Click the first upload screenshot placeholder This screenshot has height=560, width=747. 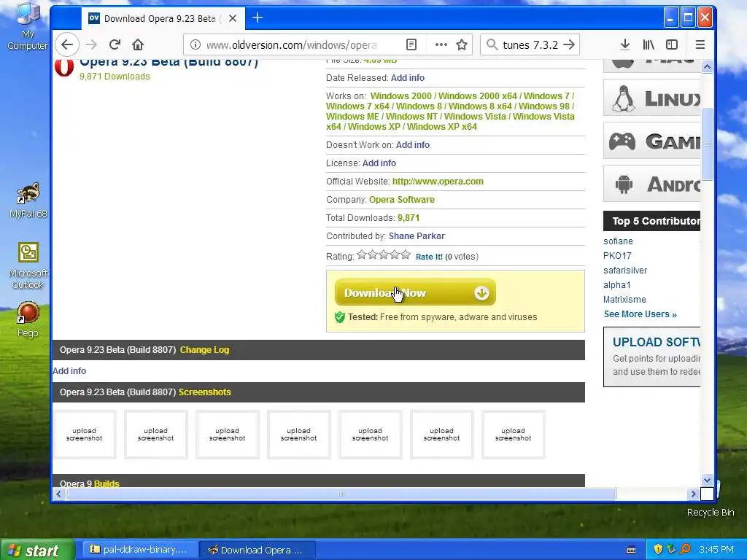tap(85, 435)
